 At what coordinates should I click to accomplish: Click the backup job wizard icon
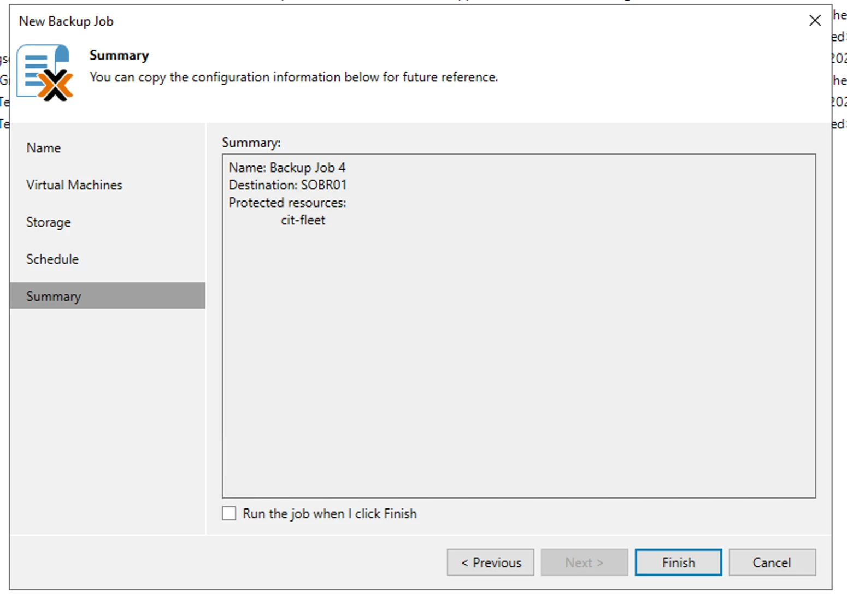45,73
